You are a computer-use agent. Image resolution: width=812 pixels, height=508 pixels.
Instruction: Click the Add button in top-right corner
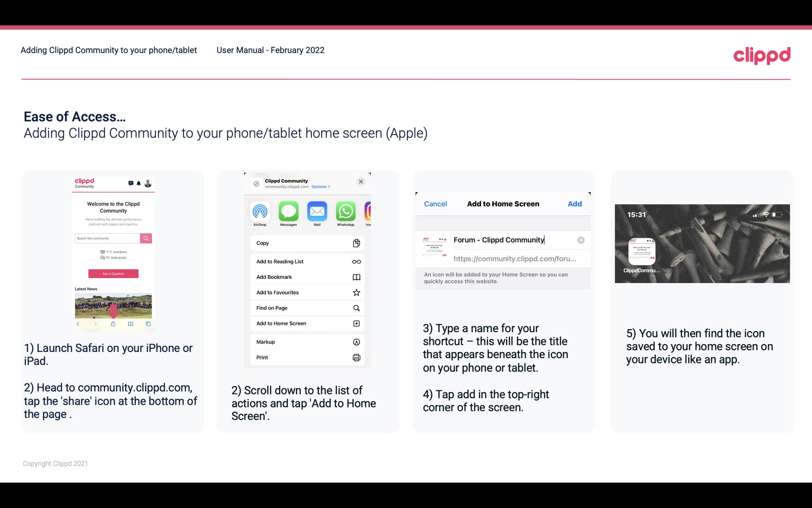575,204
